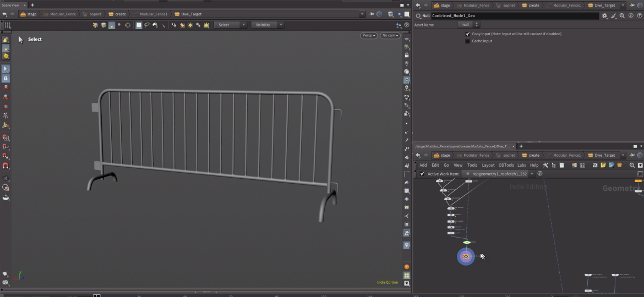
Task: Open the ODTools menu
Action: click(506, 165)
